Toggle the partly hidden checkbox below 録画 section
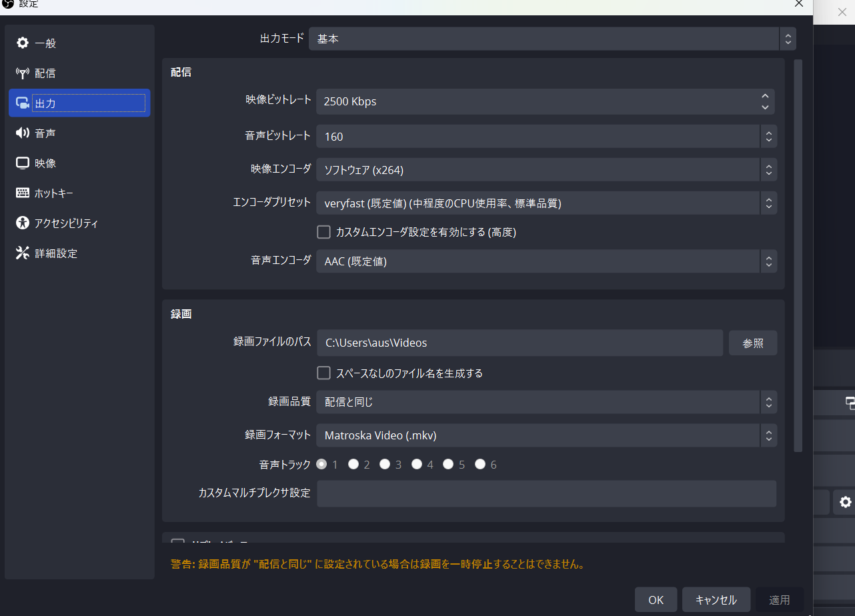Viewport: 855px width, 616px height. click(178, 543)
